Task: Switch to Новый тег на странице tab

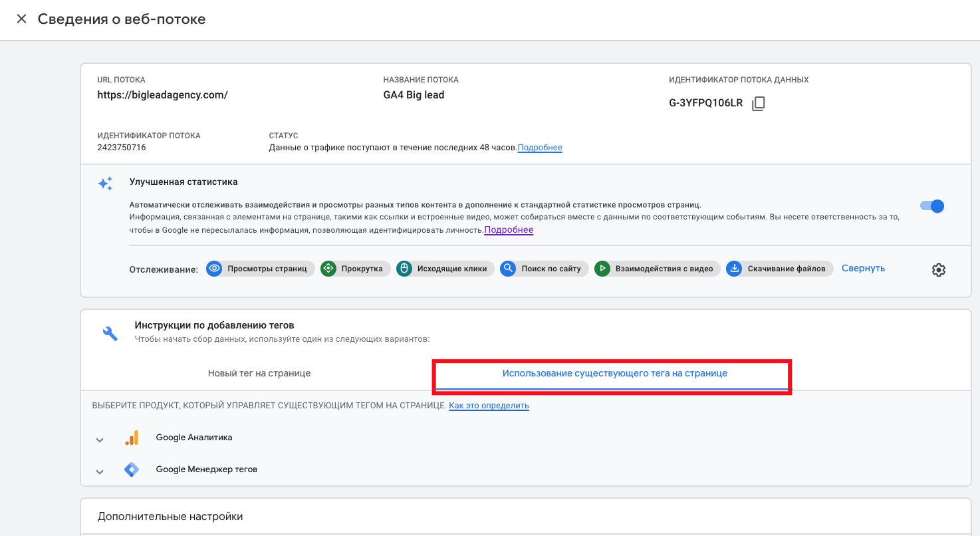Action: 259,373
